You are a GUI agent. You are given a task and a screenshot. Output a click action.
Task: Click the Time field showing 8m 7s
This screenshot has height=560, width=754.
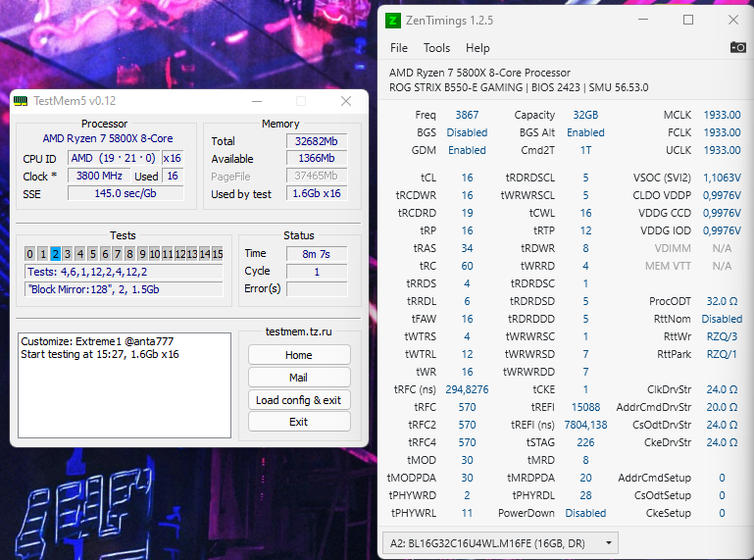coord(317,254)
